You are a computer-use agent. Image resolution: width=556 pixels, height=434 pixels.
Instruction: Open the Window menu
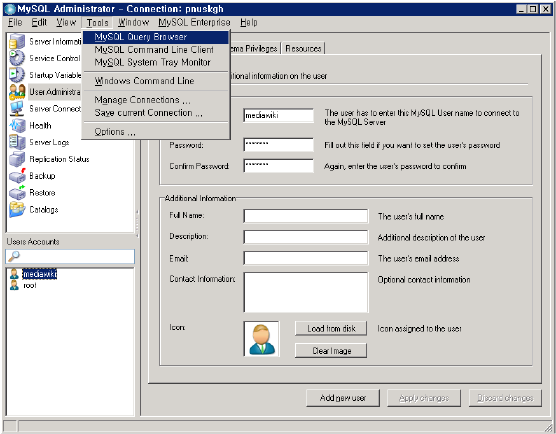pyautogui.click(x=133, y=22)
